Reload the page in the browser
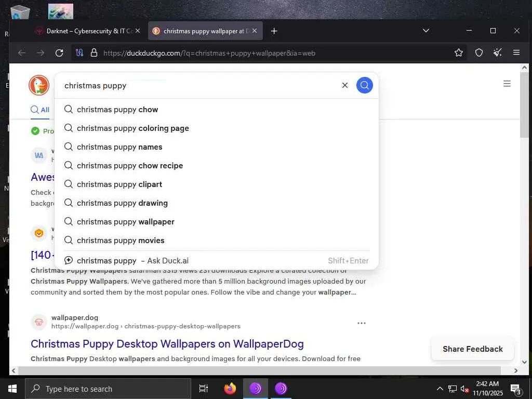The image size is (532, 399). (59, 53)
